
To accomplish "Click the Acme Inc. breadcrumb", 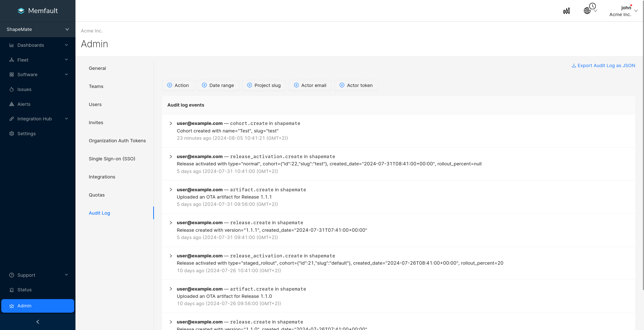I will [92, 31].
